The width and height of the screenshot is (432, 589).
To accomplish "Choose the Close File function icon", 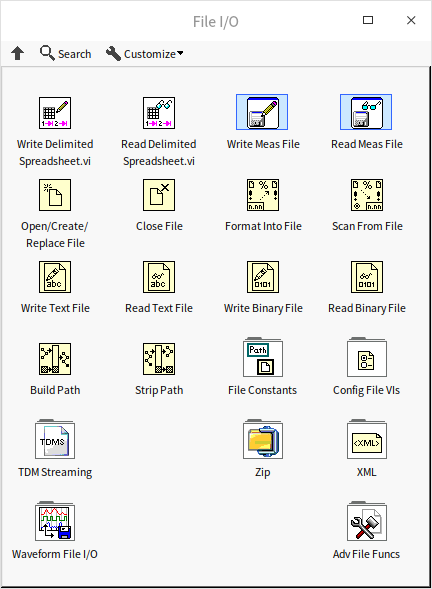I will (x=159, y=195).
